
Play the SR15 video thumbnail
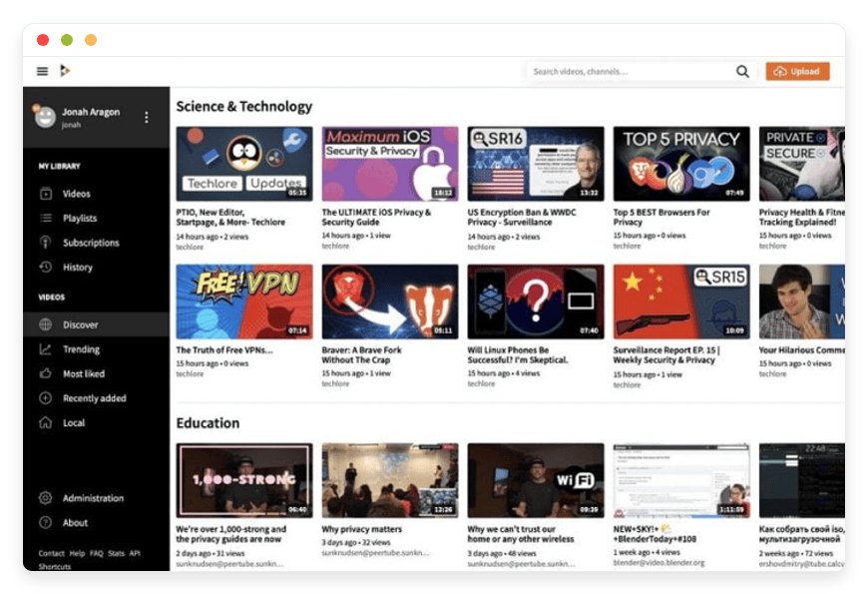click(x=681, y=301)
